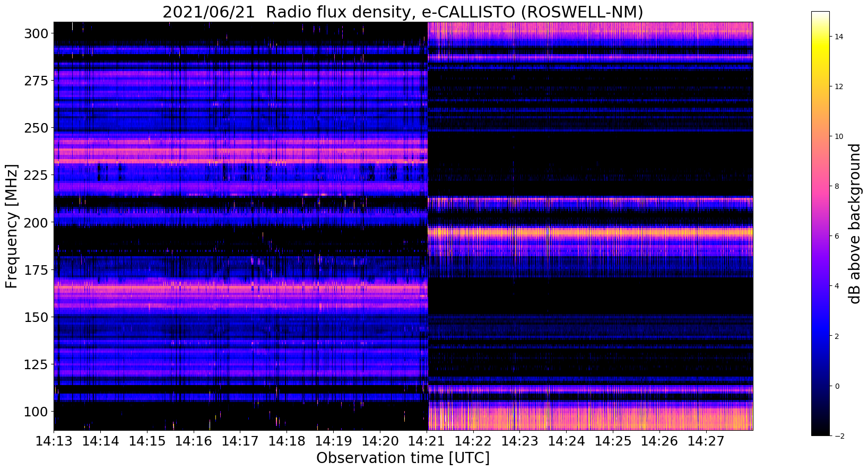Click the colorbar tick label 0

coord(837,386)
